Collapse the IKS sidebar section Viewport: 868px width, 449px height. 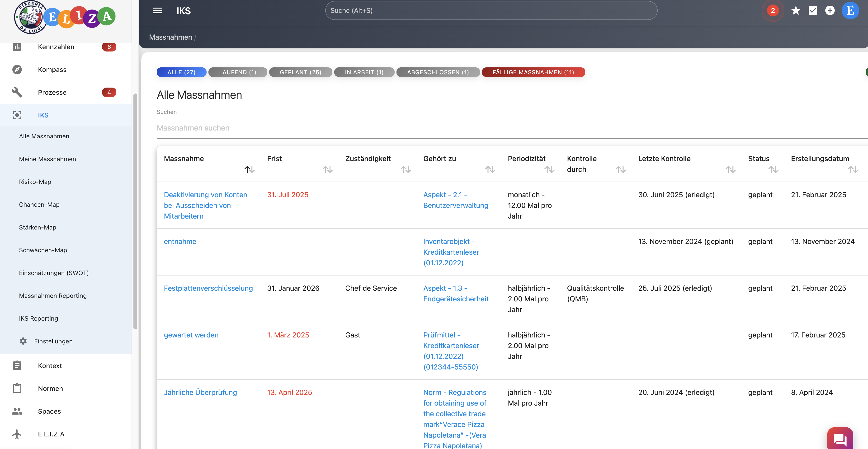(x=43, y=115)
